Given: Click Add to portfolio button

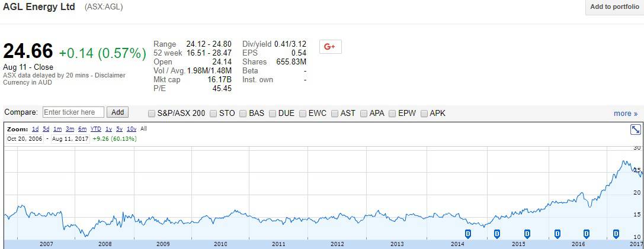Looking at the screenshot, I should coord(614,7).
